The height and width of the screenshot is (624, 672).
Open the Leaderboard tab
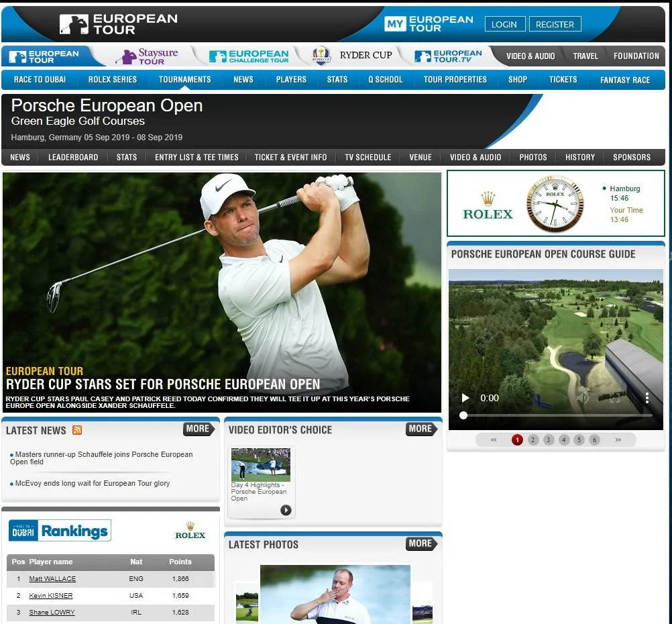pyautogui.click(x=73, y=158)
